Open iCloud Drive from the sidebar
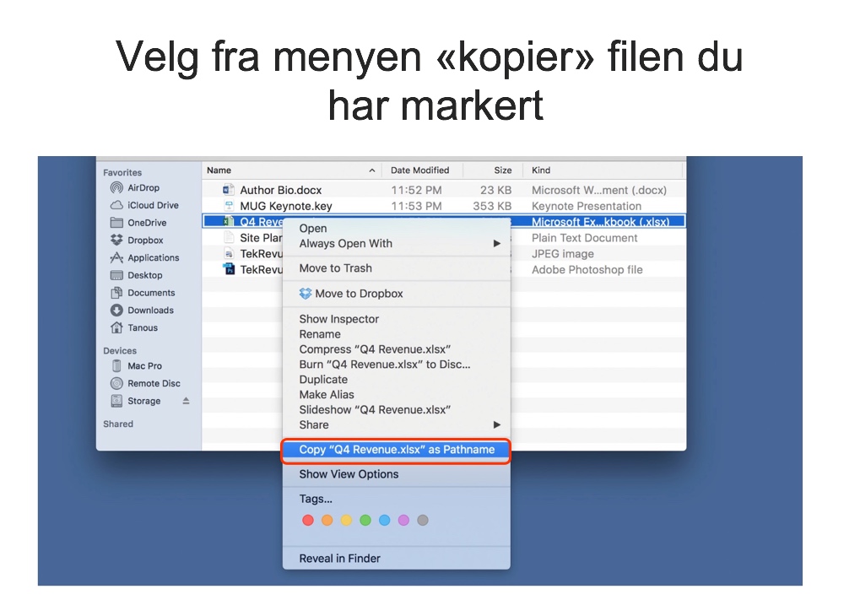Viewport: 844px width, 616px height. click(117, 205)
